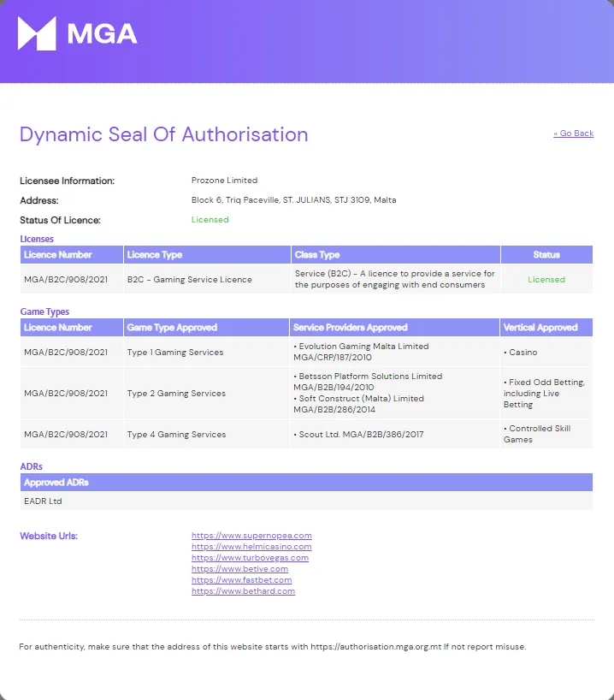Select the Game Type Approved column header
This screenshot has height=700, width=614.
[x=172, y=328]
